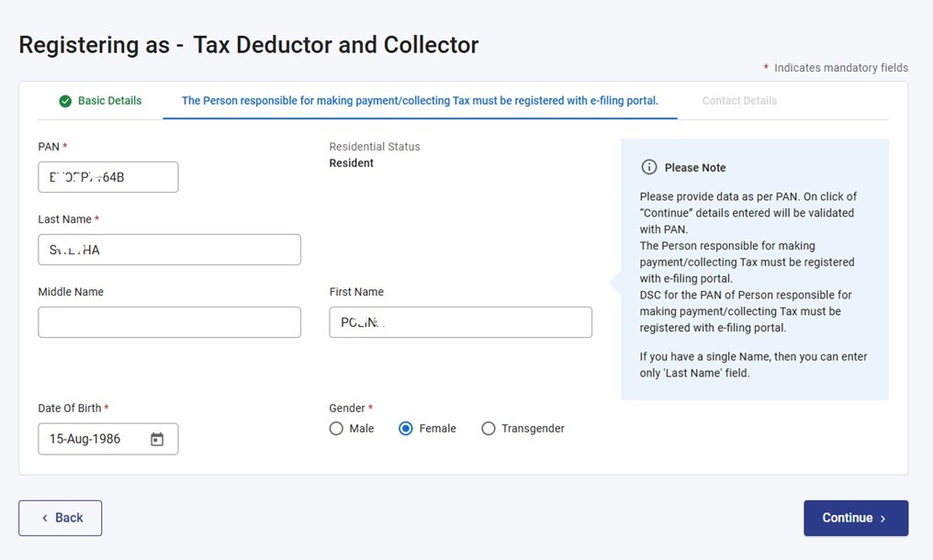
Task: Click the Indicates mandatory fields notice
Action: (836, 67)
